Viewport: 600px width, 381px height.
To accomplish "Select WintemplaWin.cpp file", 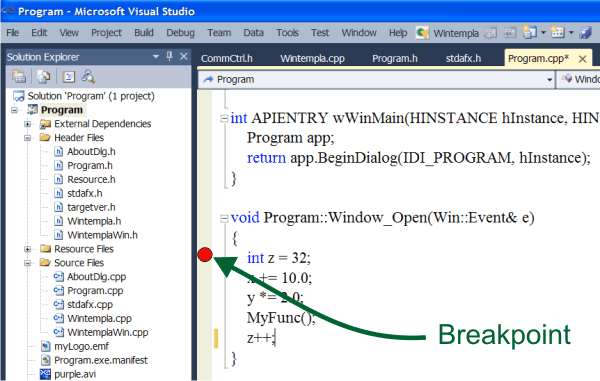I will click(x=108, y=332).
